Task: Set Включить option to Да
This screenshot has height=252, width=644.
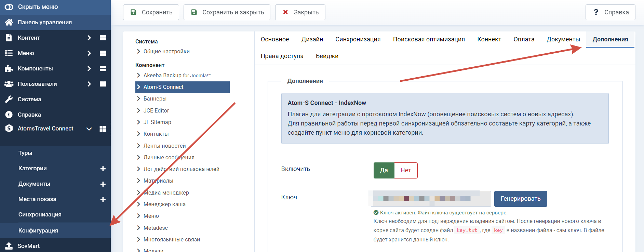Action: pyautogui.click(x=384, y=170)
